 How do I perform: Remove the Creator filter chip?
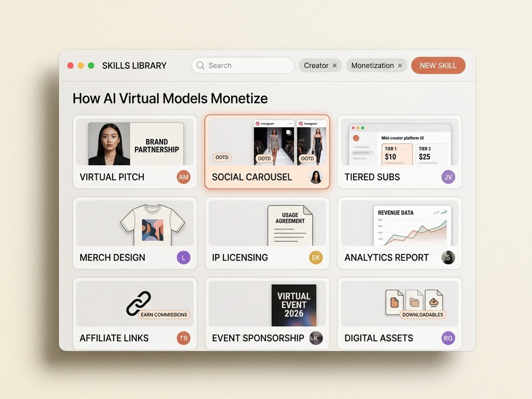pos(335,65)
